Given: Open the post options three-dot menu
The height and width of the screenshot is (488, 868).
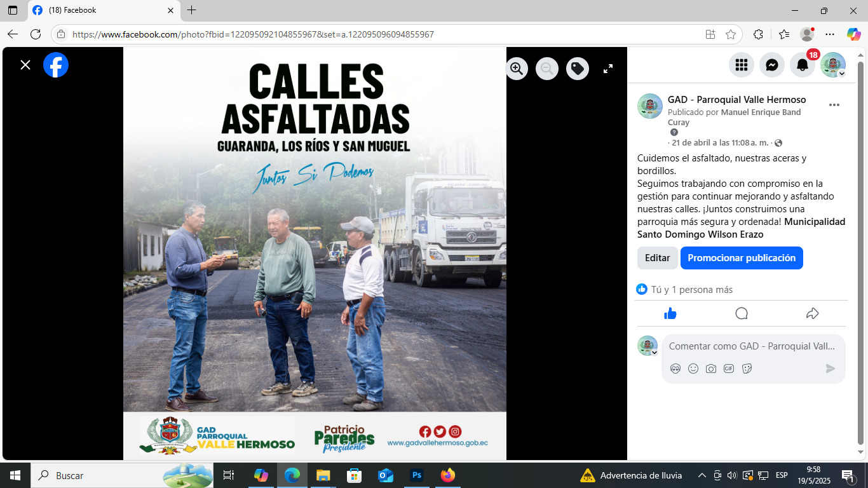Looking at the screenshot, I should coord(834,105).
